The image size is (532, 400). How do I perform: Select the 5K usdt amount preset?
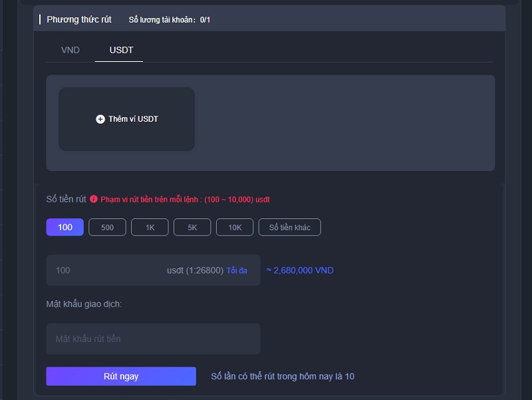(x=192, y=227)
